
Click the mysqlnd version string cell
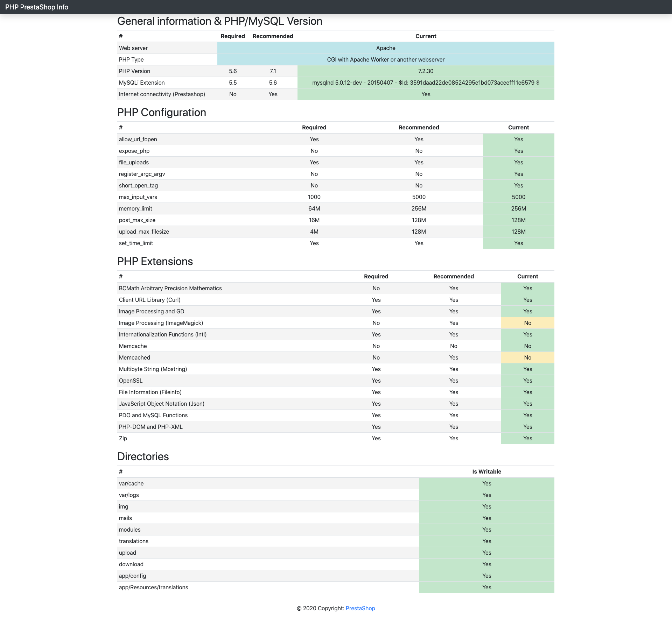coord(426,83)
